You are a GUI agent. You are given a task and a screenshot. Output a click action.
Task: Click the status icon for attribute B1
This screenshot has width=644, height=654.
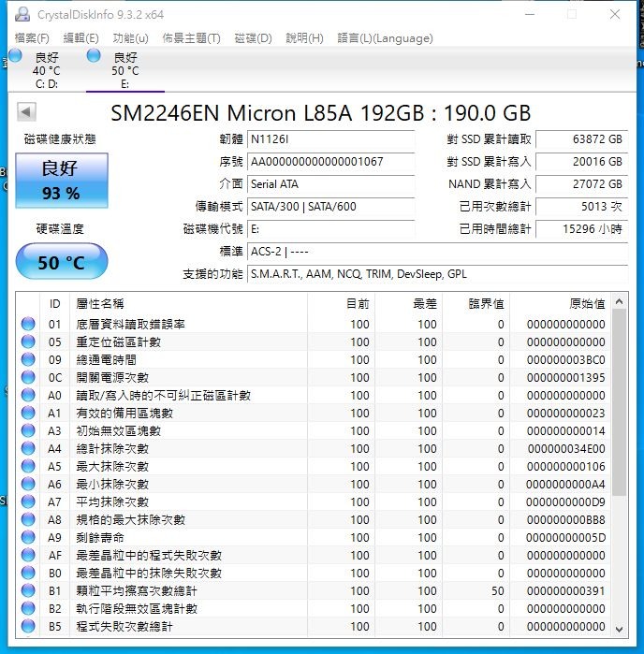coord(28,591)
